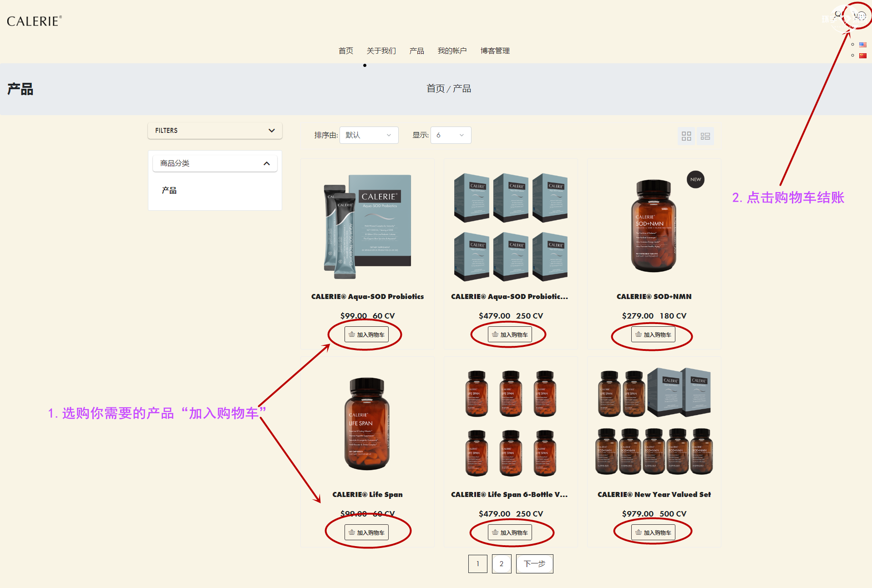The height and width of the screenshot is (588, 872).
Task: Switch language with the China flag
Action: point(862,56)
